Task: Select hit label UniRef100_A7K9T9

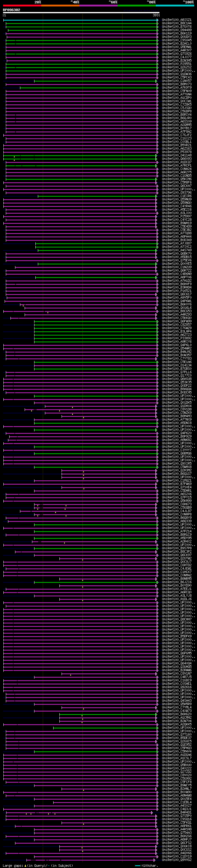Action: [177, 88]
